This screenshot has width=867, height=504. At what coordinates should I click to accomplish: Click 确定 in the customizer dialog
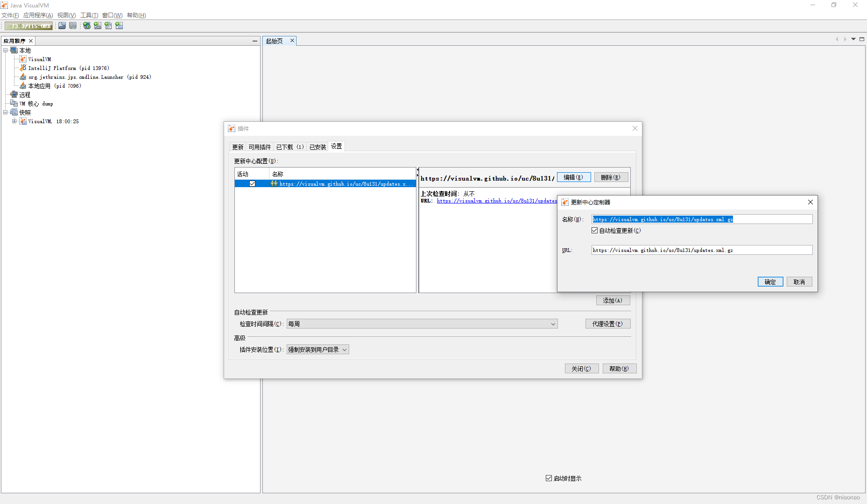point(770,282)
